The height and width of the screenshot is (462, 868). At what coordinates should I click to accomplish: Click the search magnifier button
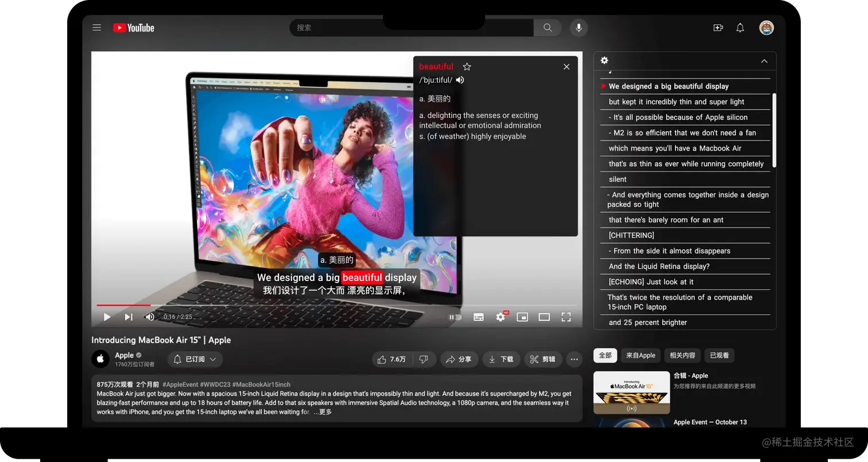point(548,28)
